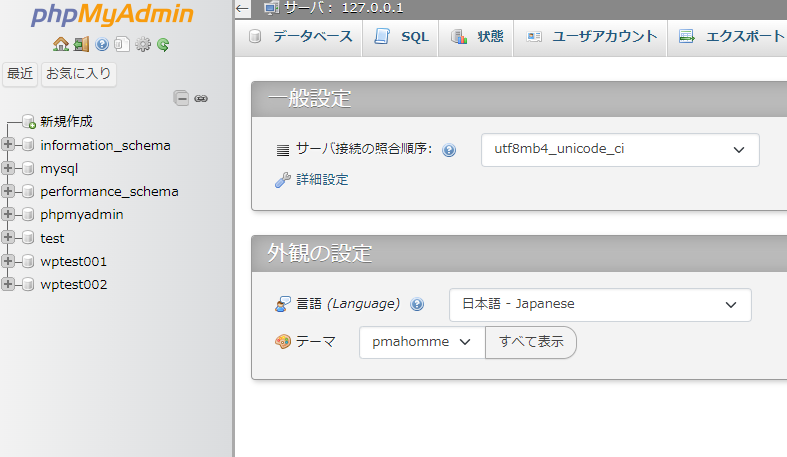
Task: Open the utf8mb4_unicode_ci collation dropdown
Action: (619, 149)
